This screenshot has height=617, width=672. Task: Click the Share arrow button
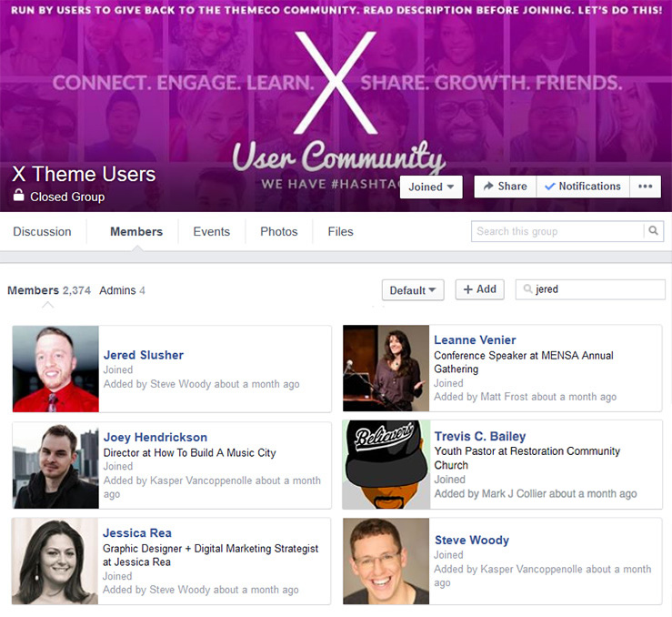(x=506, y=187)
